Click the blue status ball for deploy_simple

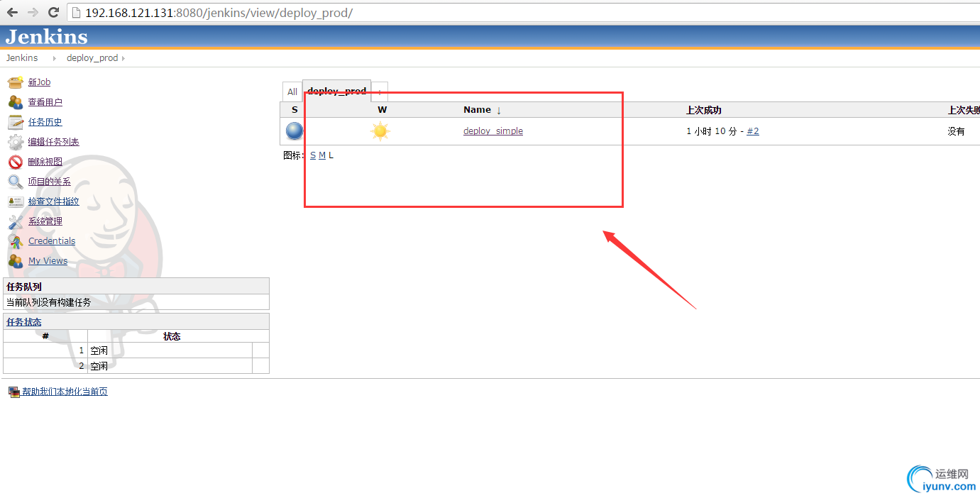click(294, 131)
